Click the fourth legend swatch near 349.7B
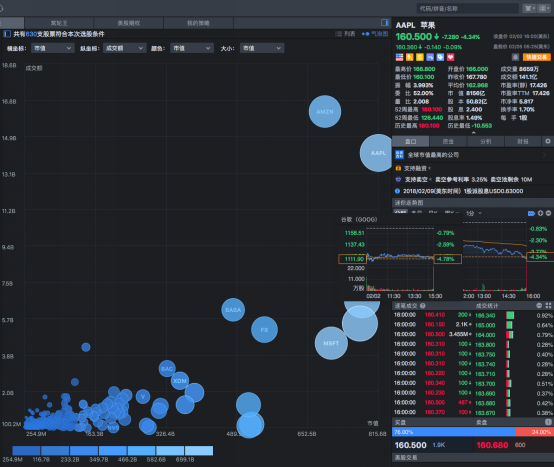 113,450
